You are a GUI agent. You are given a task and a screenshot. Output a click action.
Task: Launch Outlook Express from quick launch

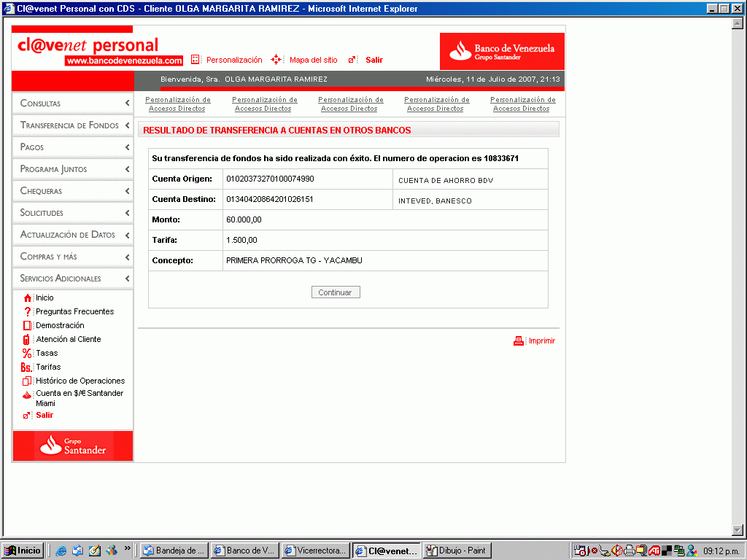pyautogui.click(x=77, y=551)
